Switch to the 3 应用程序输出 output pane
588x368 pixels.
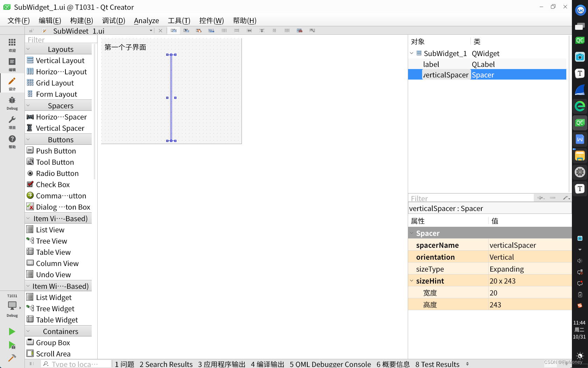[x=221, y=364]
